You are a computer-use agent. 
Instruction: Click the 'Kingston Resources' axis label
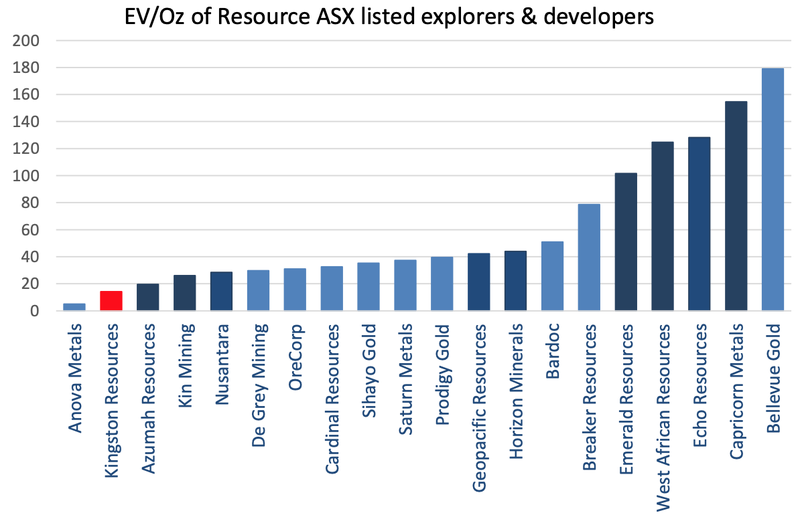[112, 401]
